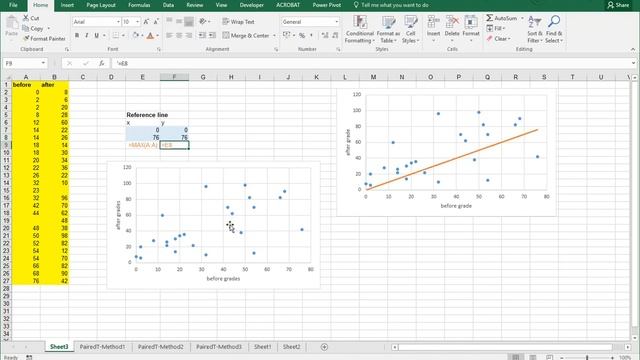
Task: Switch to the Data tab
Action: point(168,5)
